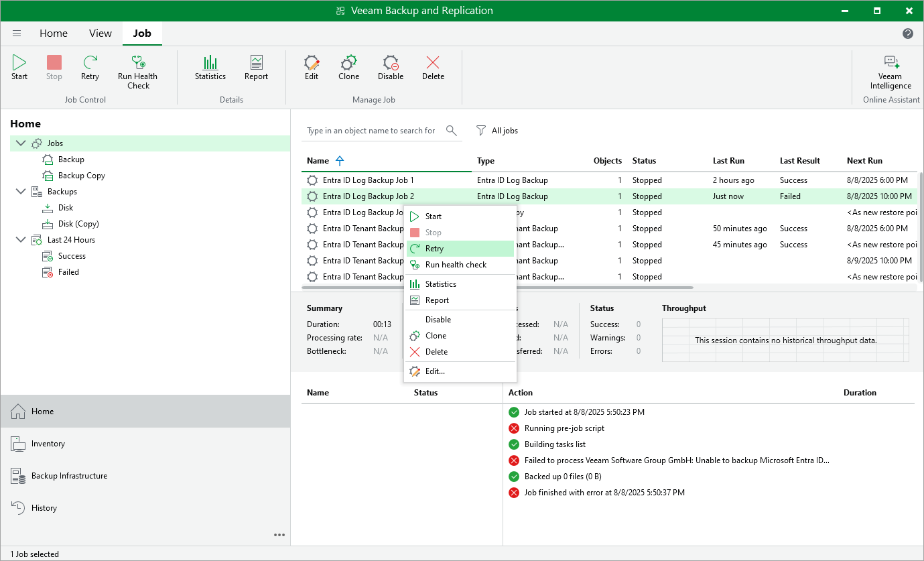The height and width of the screenshot is (561, 924).
Task: Open Backup Infrastructure view
Action: [x=145, y=476]
